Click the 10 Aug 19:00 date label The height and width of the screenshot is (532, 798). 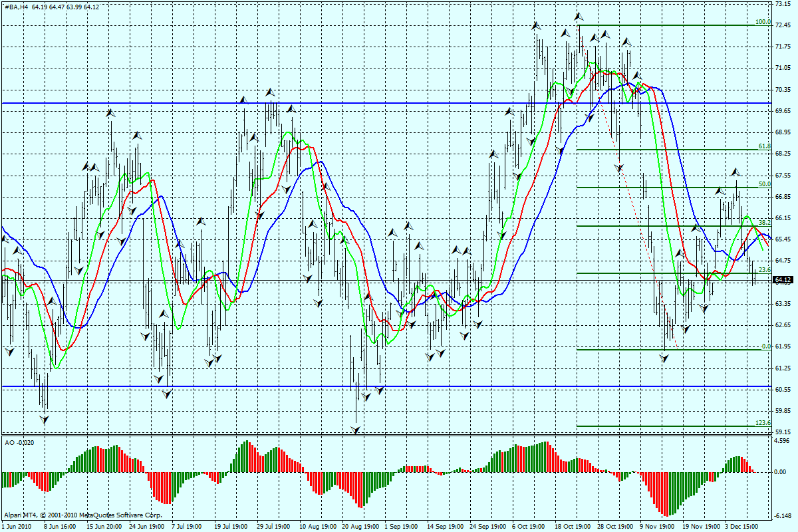pos(317,526)
